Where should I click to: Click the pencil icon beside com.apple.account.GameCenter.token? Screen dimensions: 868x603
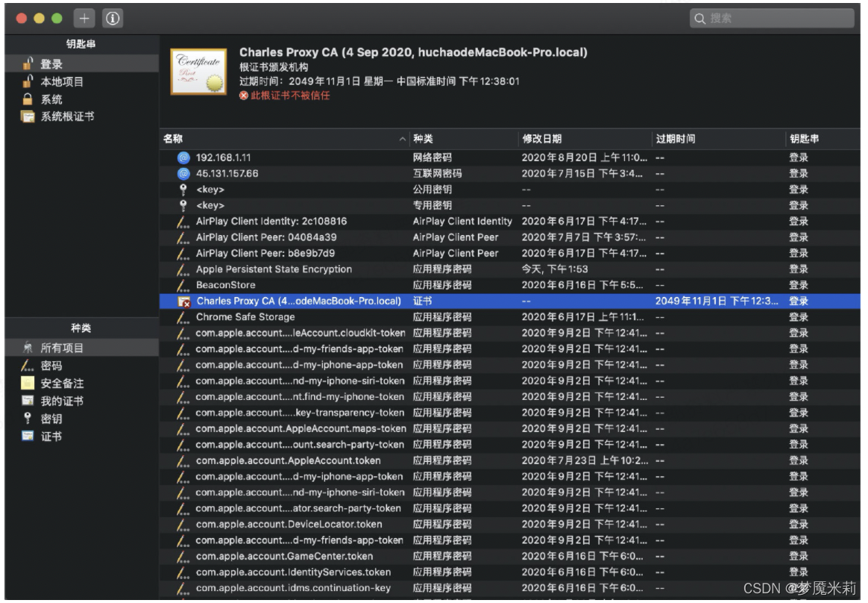coord(183,557)
